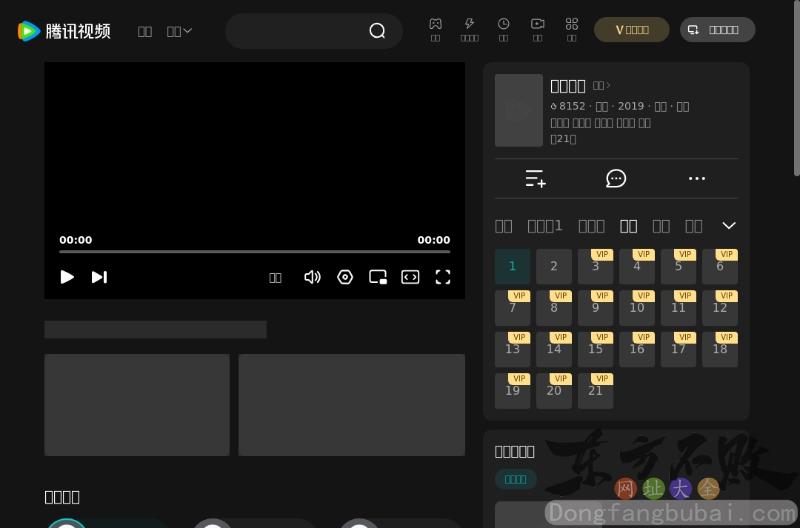Click the add-to-playlist icon
Image resolution: width=800 pixels, height=528 pixels.
click(x=536, y=179)
